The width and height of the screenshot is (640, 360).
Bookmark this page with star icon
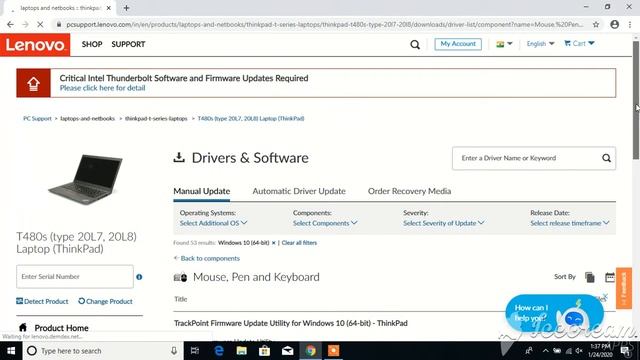(596, 24)
